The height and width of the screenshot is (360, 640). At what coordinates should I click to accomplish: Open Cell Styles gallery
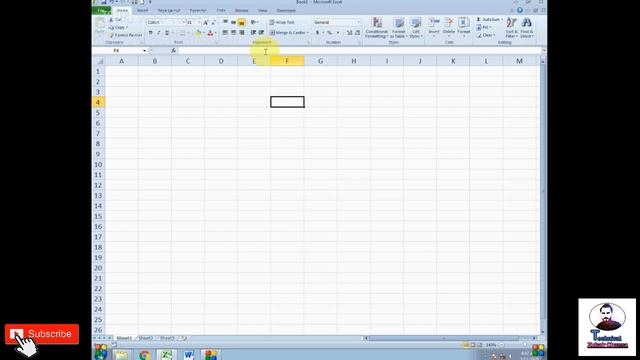coord(416,28)
